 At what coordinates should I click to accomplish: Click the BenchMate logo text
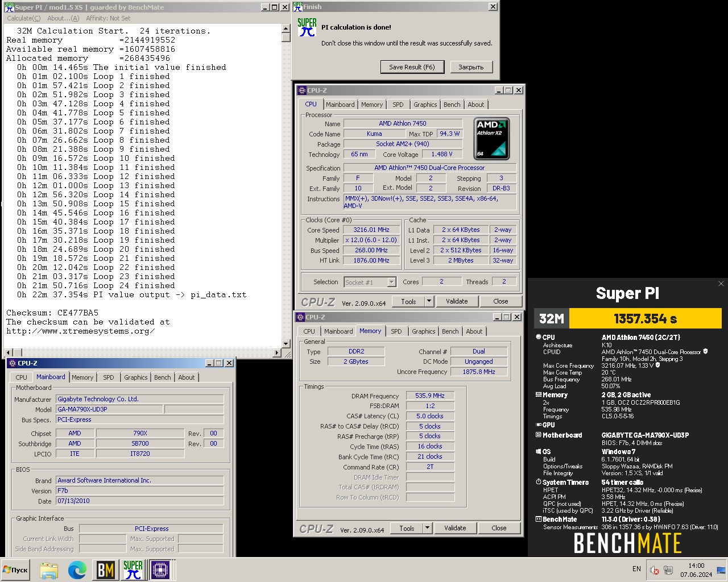pyautogui.click(x=627, y=543)
